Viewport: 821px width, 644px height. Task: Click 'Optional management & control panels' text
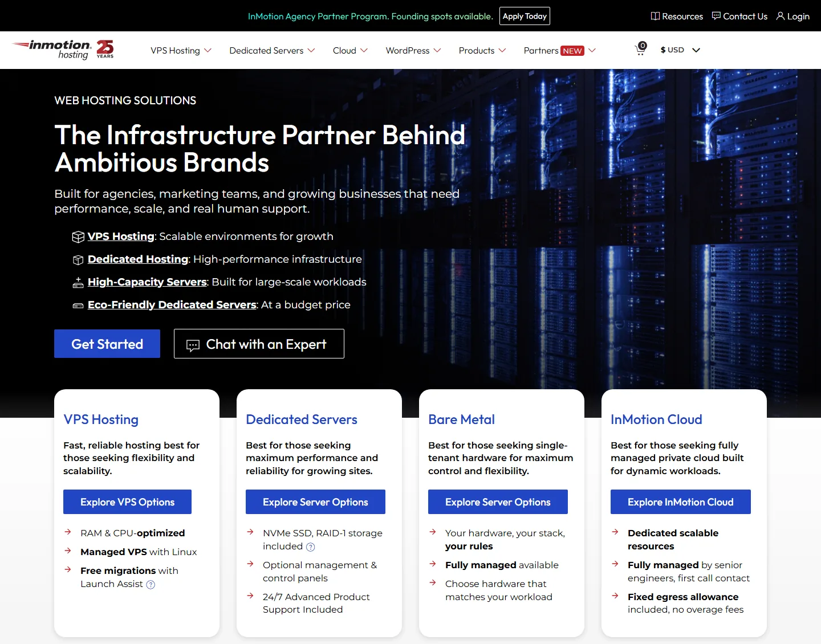click(320, 571)
